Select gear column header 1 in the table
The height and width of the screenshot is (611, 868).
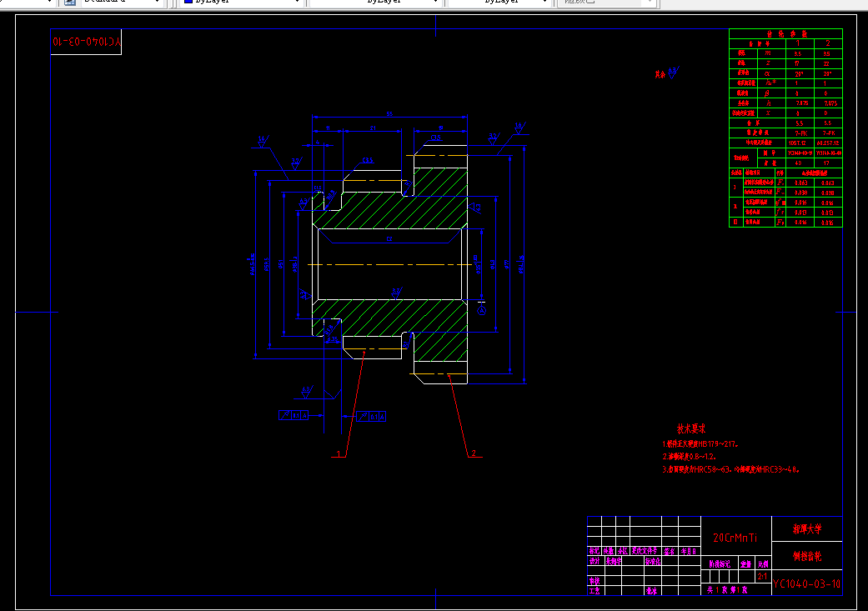pos(798,43)
